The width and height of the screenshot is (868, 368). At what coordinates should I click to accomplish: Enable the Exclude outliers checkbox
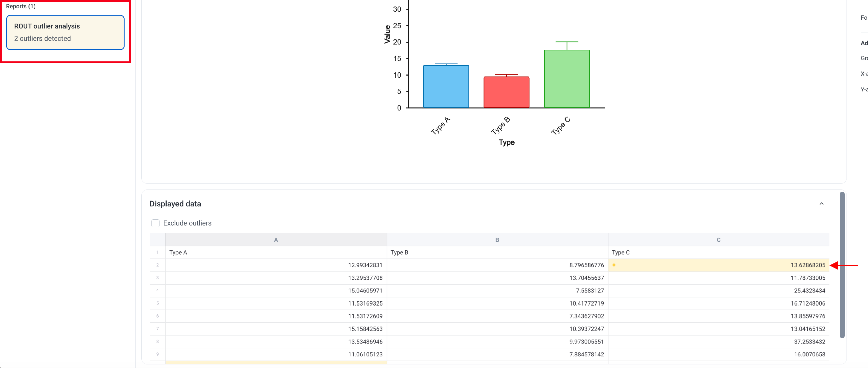coord(155,223)
